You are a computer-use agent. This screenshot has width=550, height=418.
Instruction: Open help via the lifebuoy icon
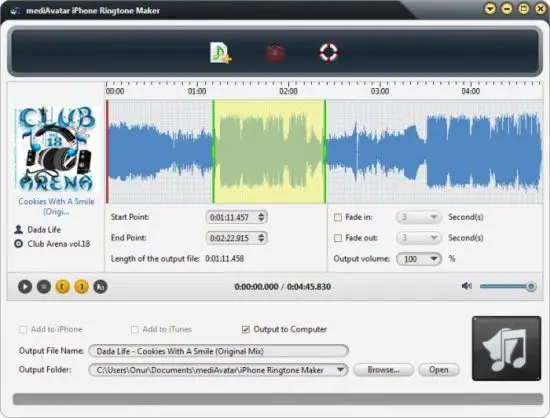(329, 53)
